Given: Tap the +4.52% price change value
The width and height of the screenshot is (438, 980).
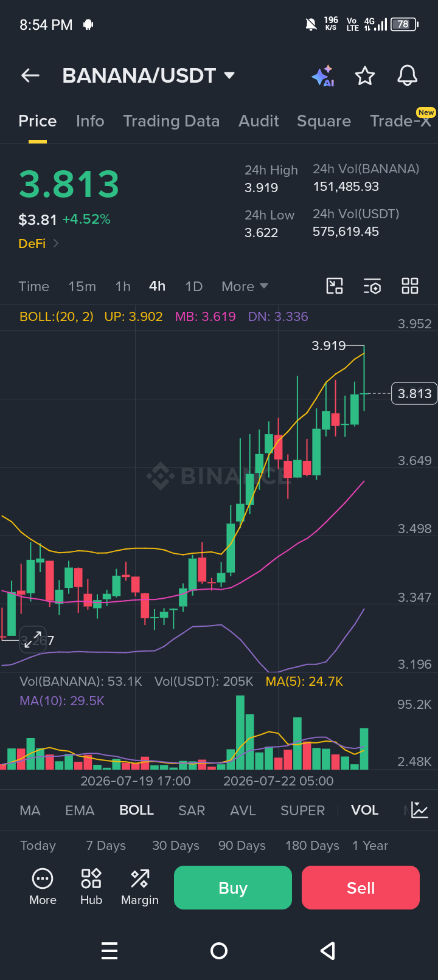Looking at the screenshot, I should click(x=86, y=219).
